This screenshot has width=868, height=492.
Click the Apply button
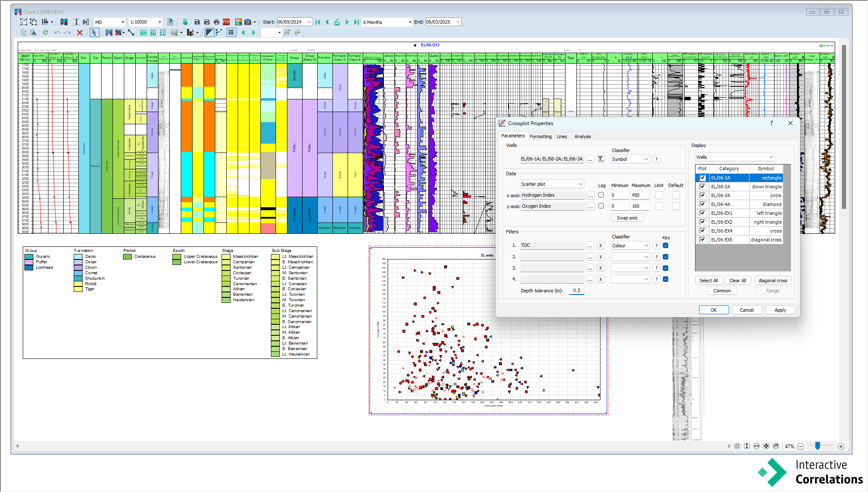coord(780,310)
